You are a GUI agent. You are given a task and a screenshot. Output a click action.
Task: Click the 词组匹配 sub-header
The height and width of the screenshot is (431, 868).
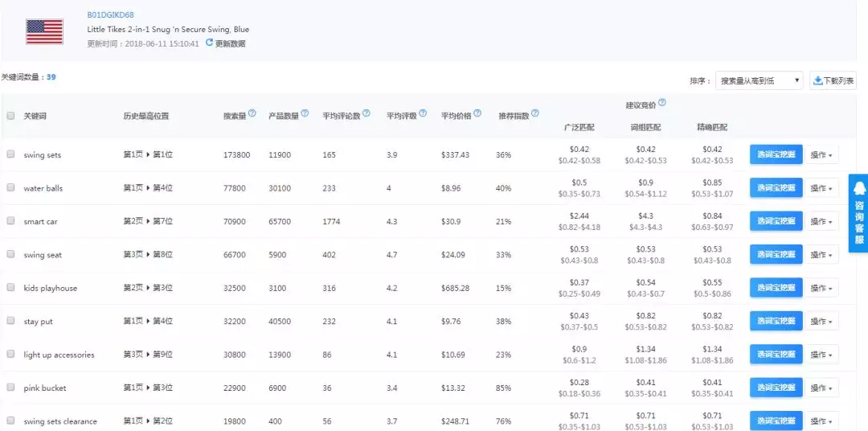tap(645, 127)
